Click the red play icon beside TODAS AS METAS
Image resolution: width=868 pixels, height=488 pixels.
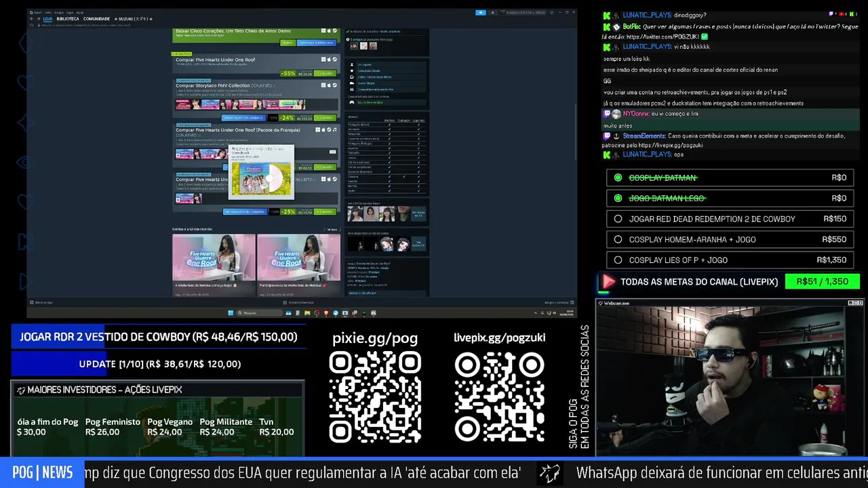[608, 281]
